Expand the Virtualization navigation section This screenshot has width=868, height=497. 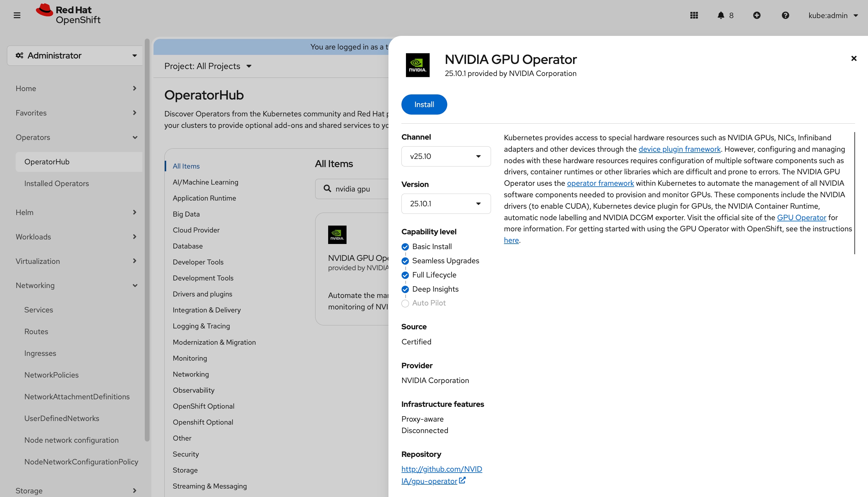[76, 261]
